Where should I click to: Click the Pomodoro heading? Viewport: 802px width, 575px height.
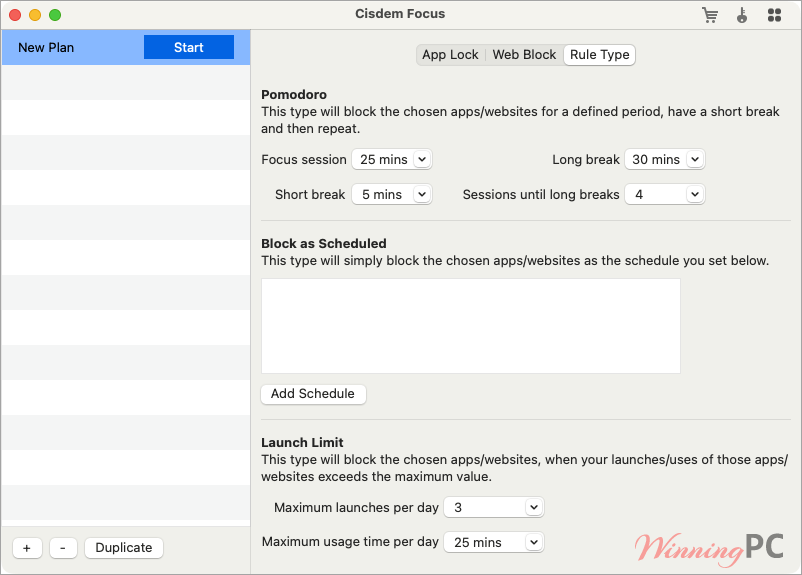click(294, 95)
